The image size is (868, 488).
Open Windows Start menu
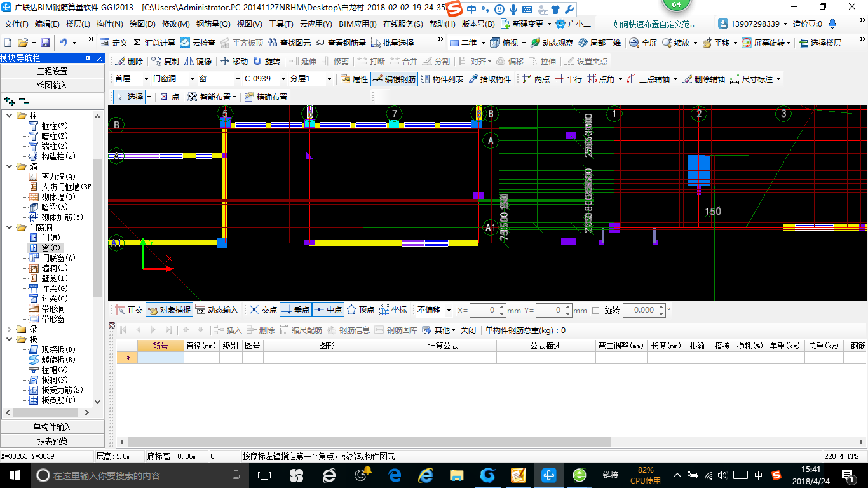[x=15, y=475]
